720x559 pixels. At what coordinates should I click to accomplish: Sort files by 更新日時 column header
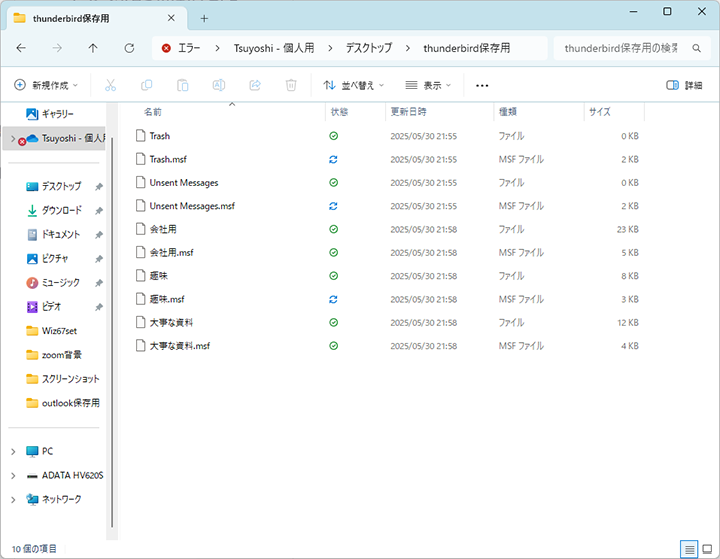[x=408, y=112]
